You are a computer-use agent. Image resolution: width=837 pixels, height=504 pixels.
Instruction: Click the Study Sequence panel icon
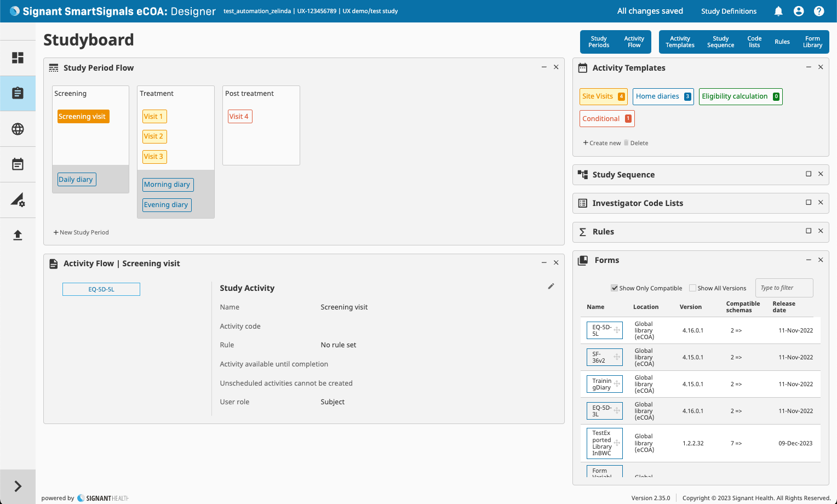(583, 174)
